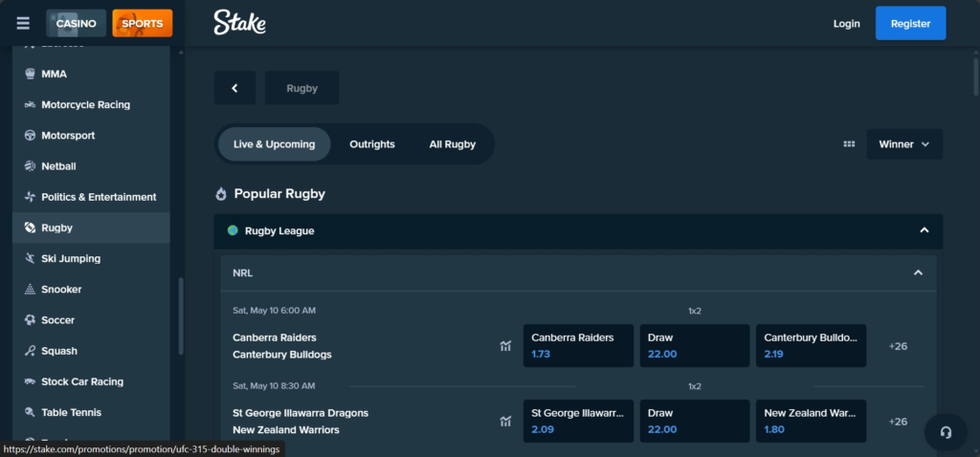Screen dimensions: 980x457
Task: Open Ski Jumping in the sidebar
Action: coord(91,258)
